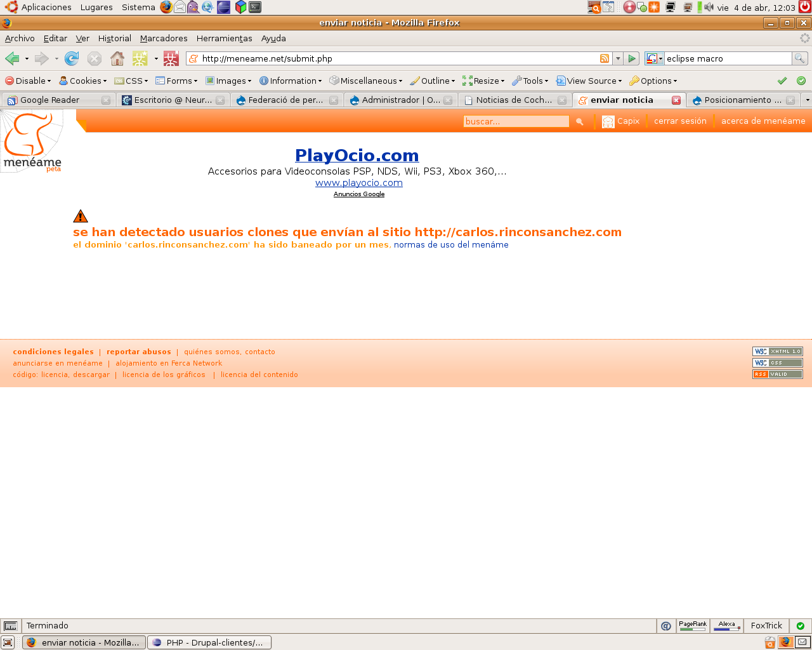
Task: Switch to the Noticias de Coch... tab
Action: pos(514,100)
